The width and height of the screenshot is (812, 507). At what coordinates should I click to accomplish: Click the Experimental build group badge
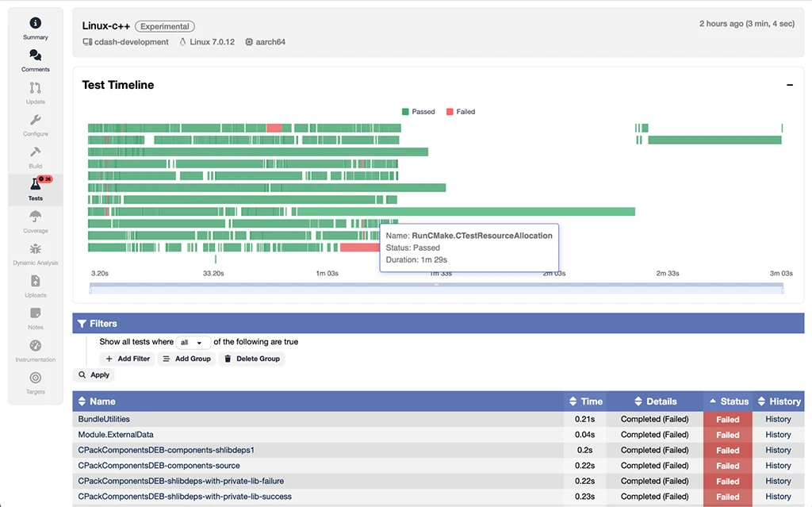[165, 26]
